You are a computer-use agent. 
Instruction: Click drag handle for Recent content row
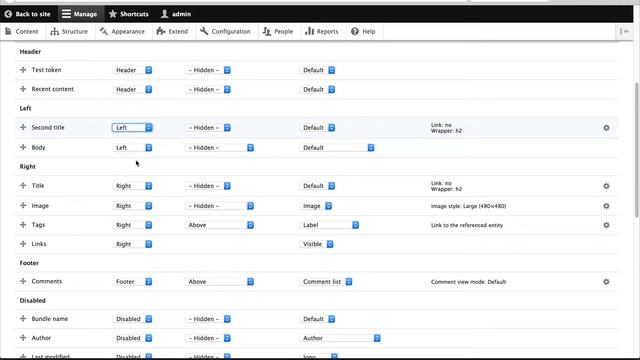pos(23,89)
